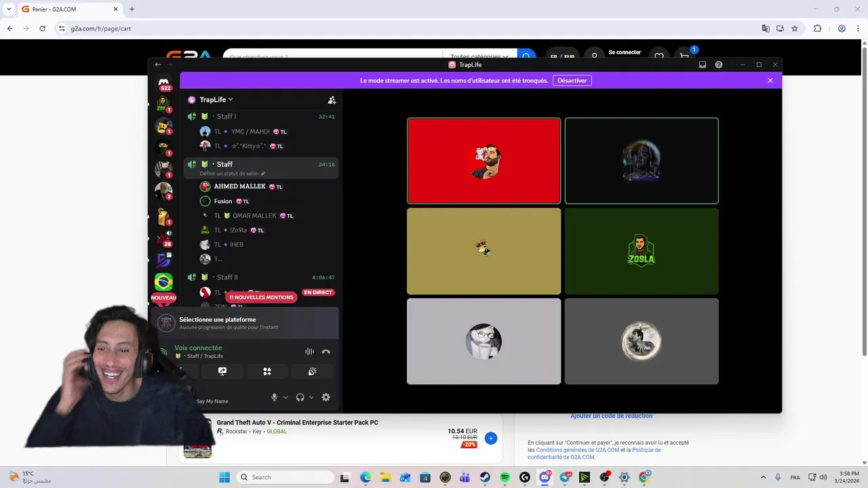This screenshot has height=488, width=868.
Task: Open Toutes catégories dropdown on G2A
Action: click(x=479, y=56)
